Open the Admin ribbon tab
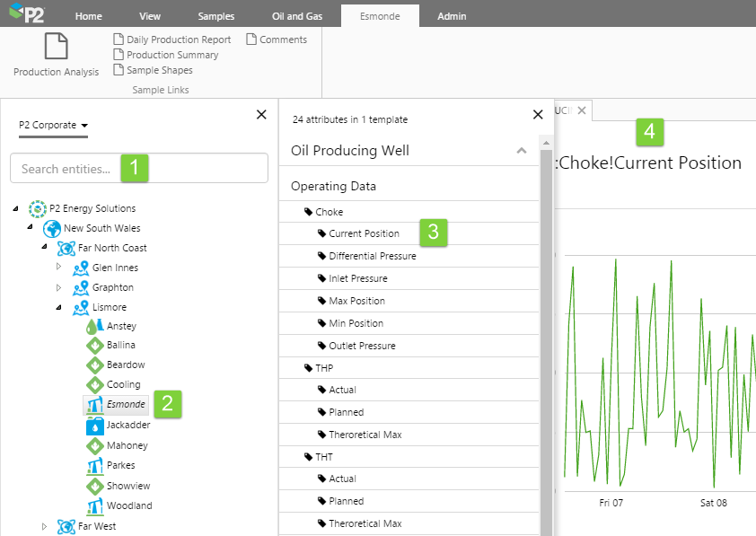This screenshot has width=756, height=536. coord(453,16)
